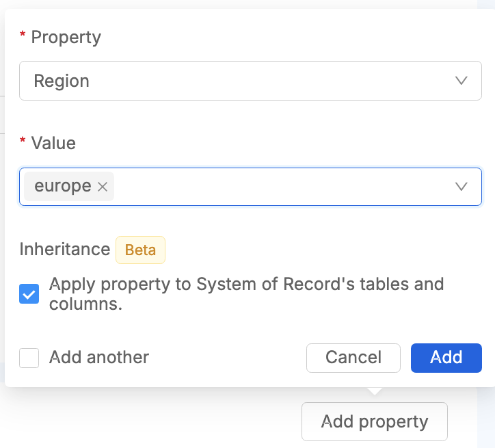
Task: Click the Value field label
Action: tap(53, 143)
